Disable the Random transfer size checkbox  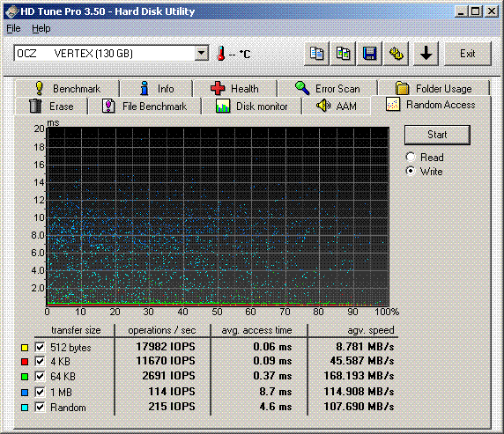(40, 408)
